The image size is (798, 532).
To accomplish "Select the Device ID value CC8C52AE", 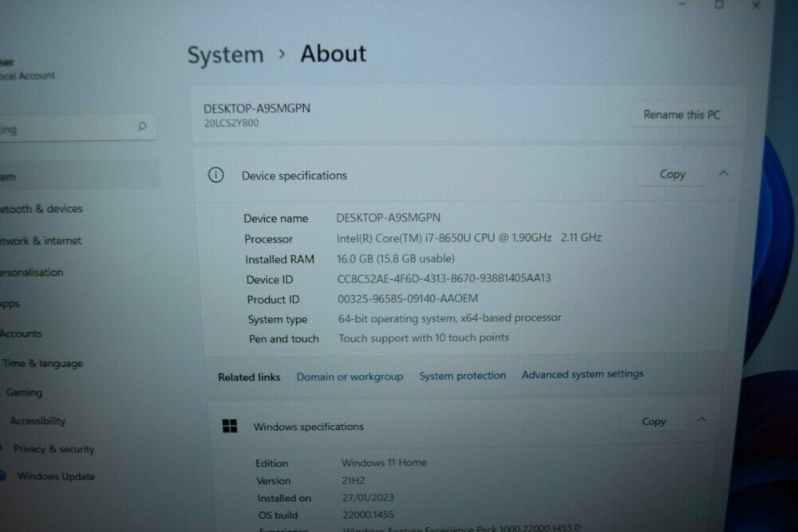I will (x=444, y=278).
